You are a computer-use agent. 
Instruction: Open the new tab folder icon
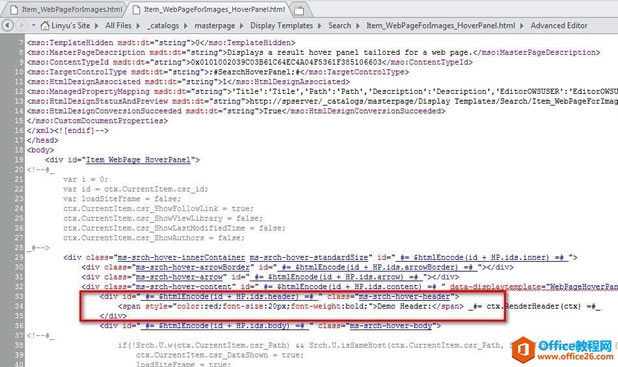click(299, 10)
